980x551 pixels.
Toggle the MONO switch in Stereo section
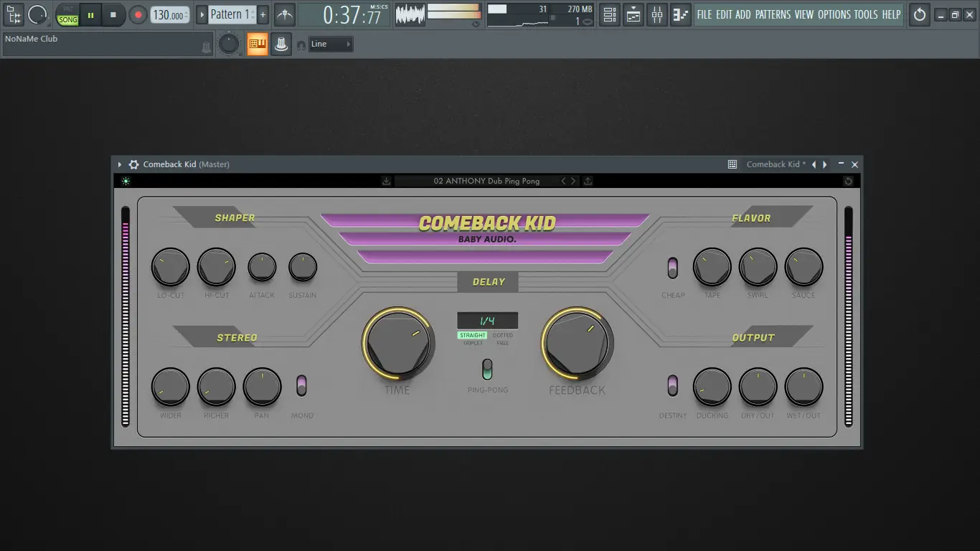(x=301, y=385)
